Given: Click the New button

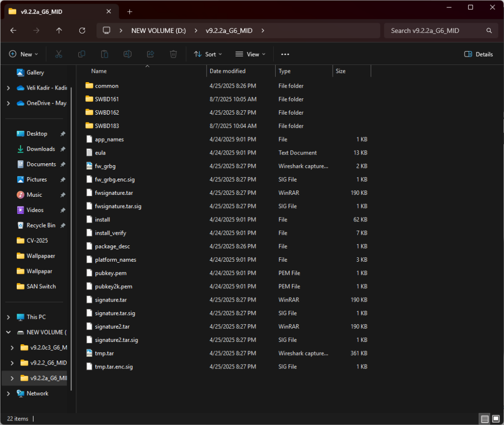Looking at the screenshot, I should 24,54.
